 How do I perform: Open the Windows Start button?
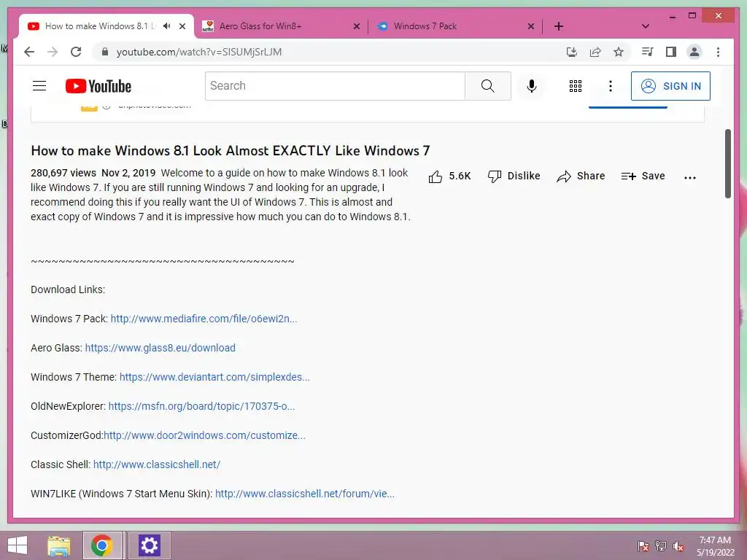coord(18,545)
